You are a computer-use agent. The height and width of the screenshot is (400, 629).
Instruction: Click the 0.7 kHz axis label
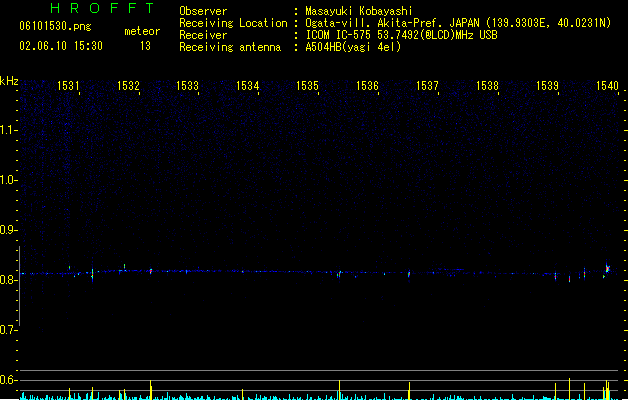pos(8,330)
